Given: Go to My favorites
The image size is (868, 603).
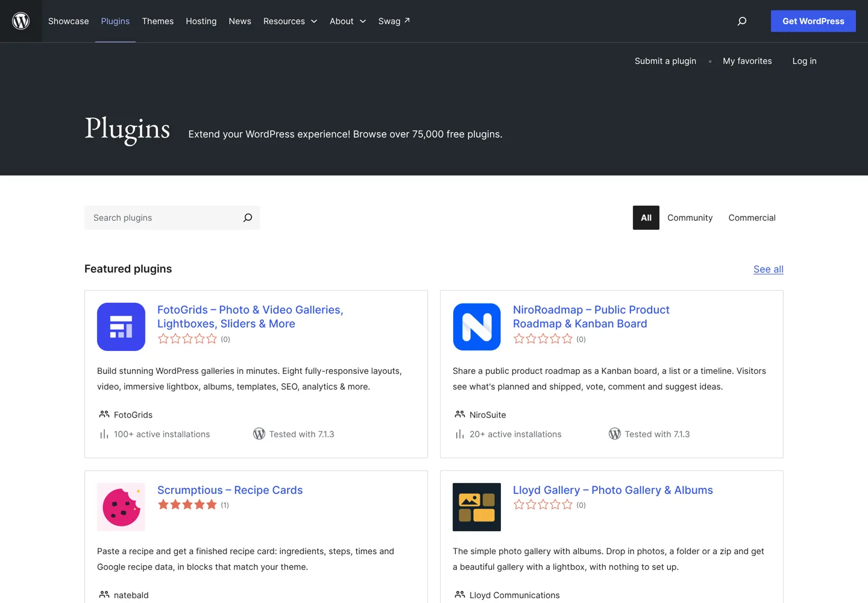Looking at the screenshot, I should coord(747,61).
